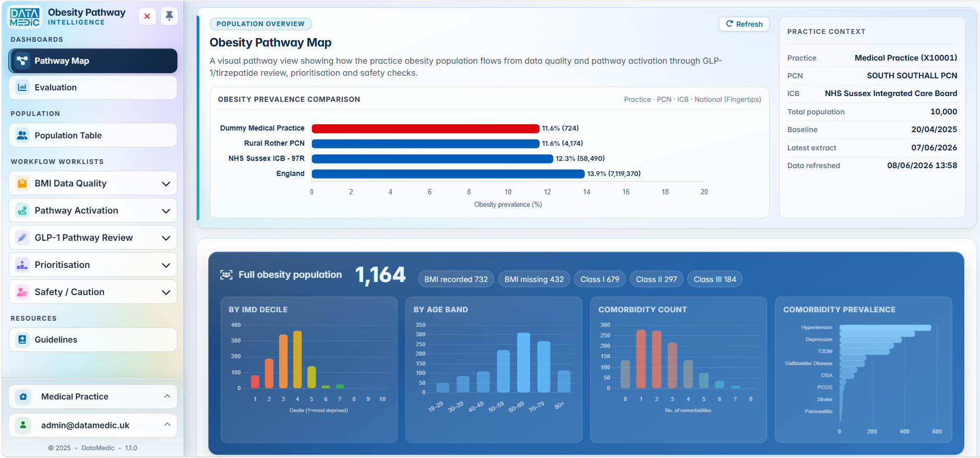Click the Refresh button

(x=744, y=24)
